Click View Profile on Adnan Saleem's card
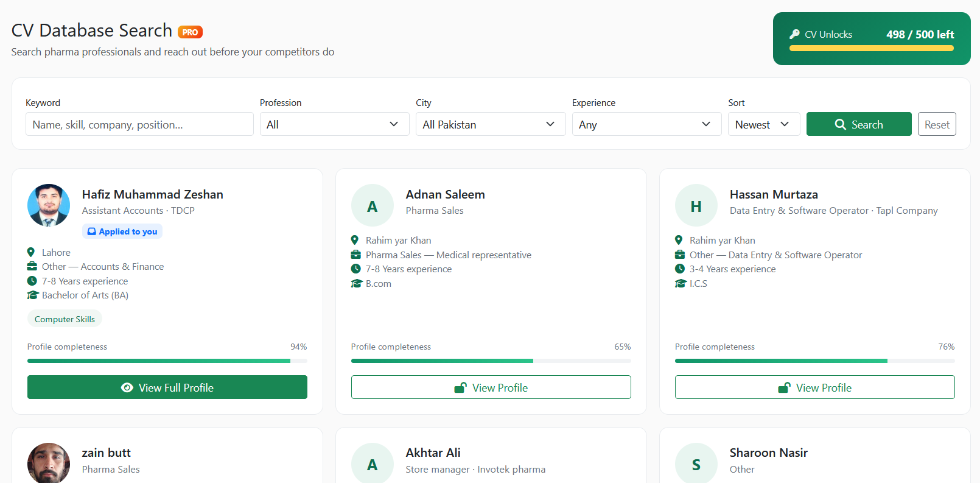This screenshot has height=483, width=980. click(491, 387)
